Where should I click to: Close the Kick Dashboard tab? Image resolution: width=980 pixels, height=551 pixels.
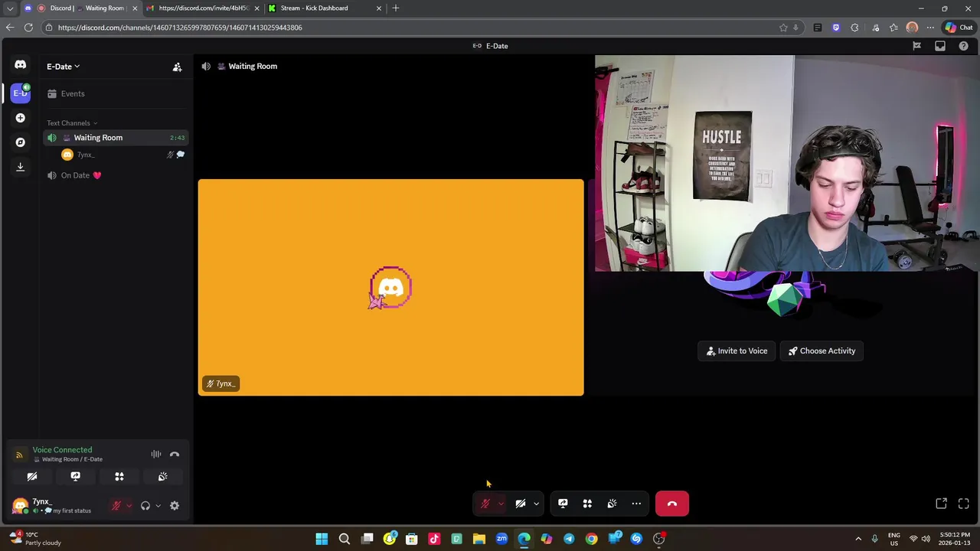click(378, 8)
